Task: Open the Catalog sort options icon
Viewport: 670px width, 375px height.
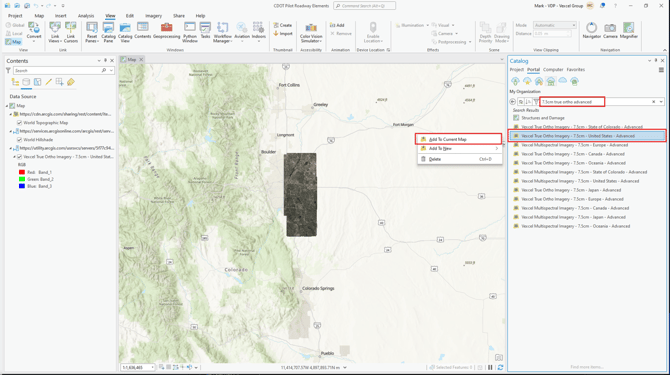Action: 529,102
